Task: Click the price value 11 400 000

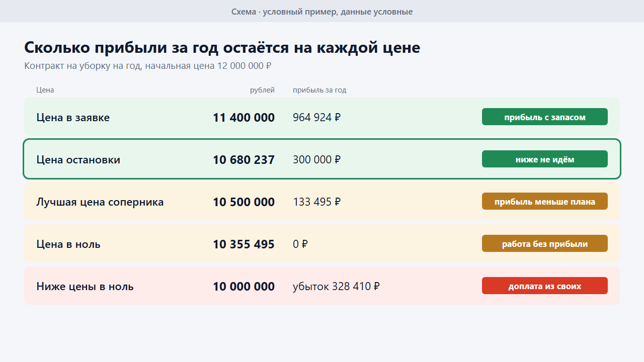Action: (244, 118)
